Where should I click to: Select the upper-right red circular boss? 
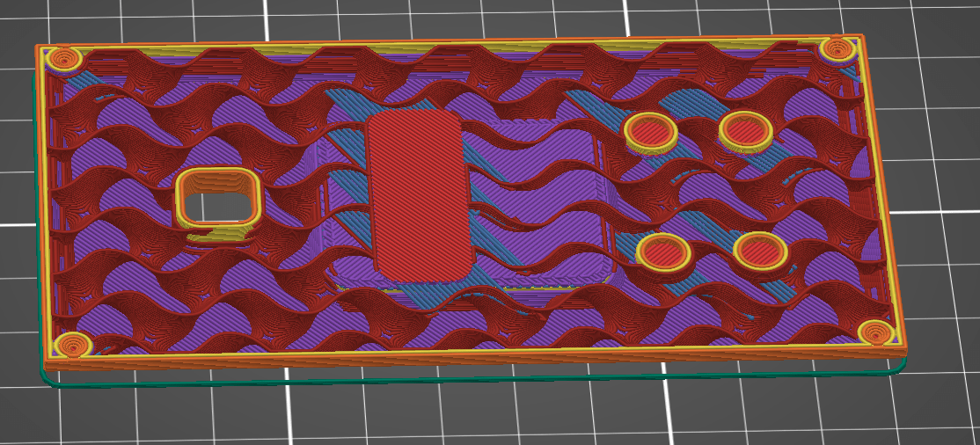(745, 130)
